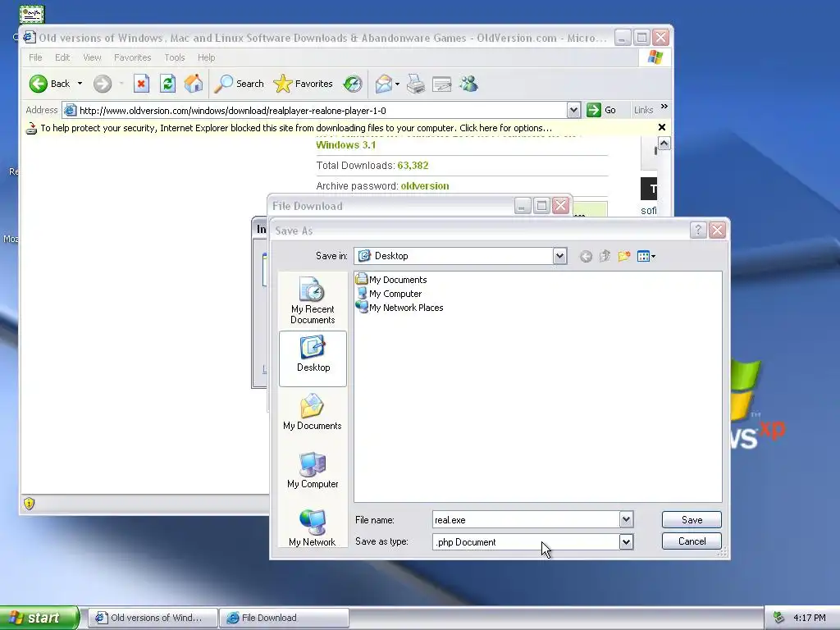Dismiss the information bar with X
The image size is (840, 630).
[662, 127]
